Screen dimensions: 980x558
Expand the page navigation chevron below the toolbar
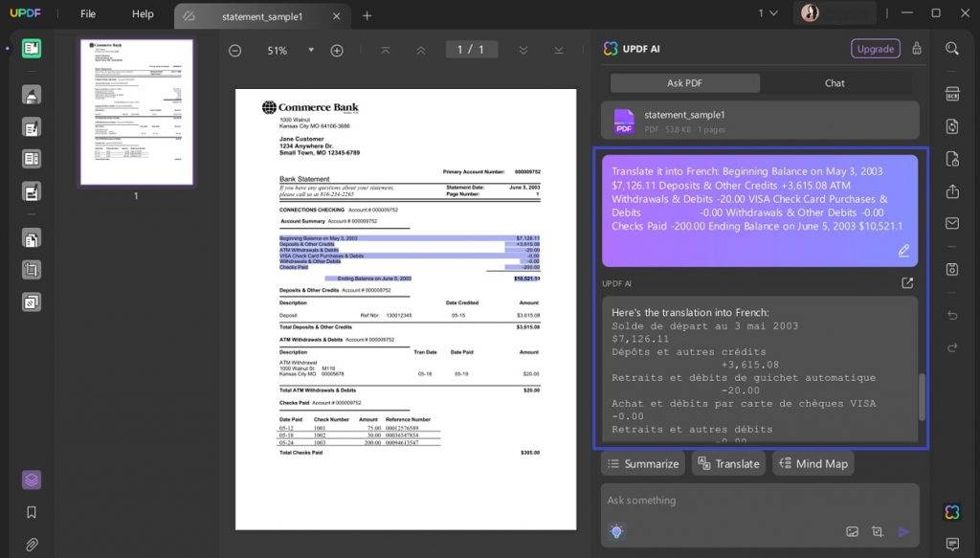523,48
